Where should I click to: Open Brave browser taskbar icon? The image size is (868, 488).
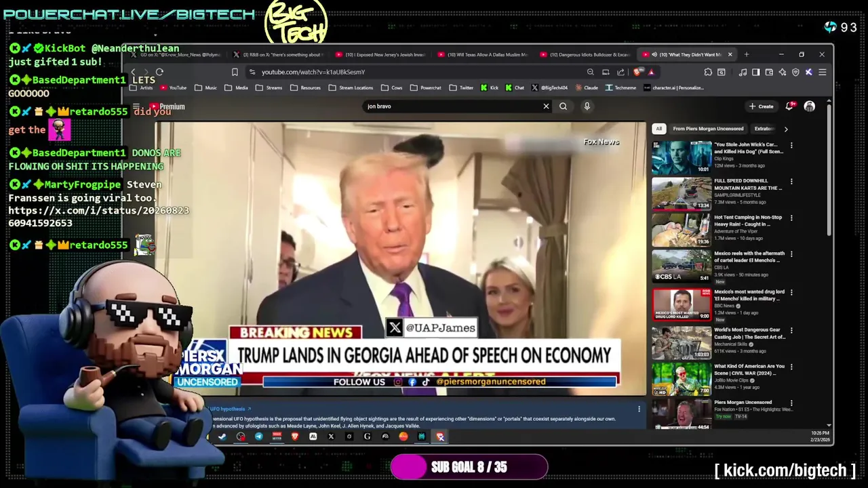294,437
